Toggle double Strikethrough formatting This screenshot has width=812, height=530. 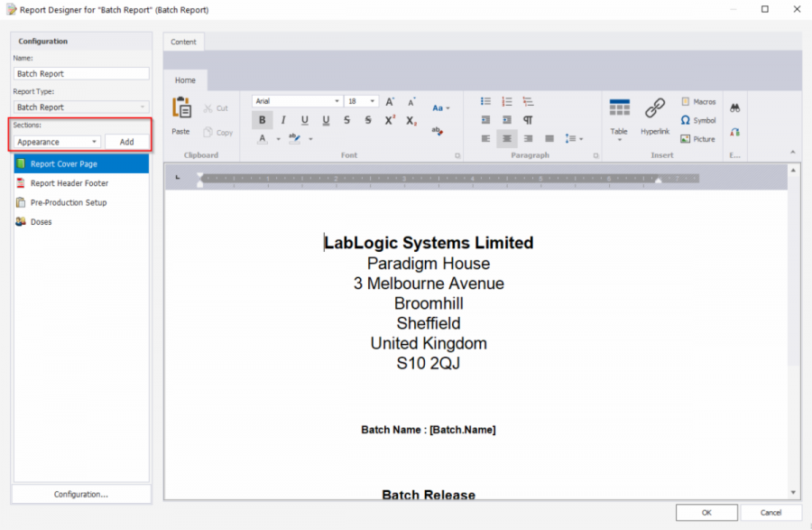(x=368, y=120)
